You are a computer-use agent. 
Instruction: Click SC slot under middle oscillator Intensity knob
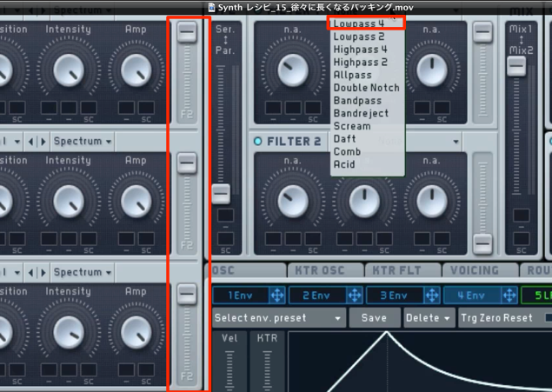[89, 239]
